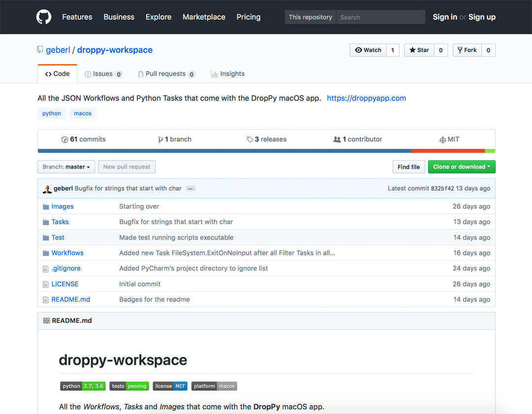
Task: Expand the commit message ellipsis button
Action: coord(190,189)
